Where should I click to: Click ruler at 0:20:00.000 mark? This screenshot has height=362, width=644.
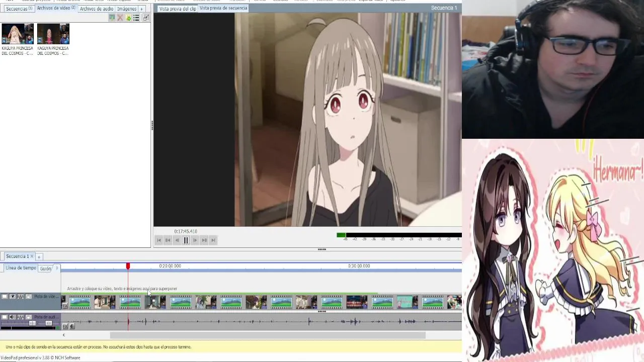170,266
